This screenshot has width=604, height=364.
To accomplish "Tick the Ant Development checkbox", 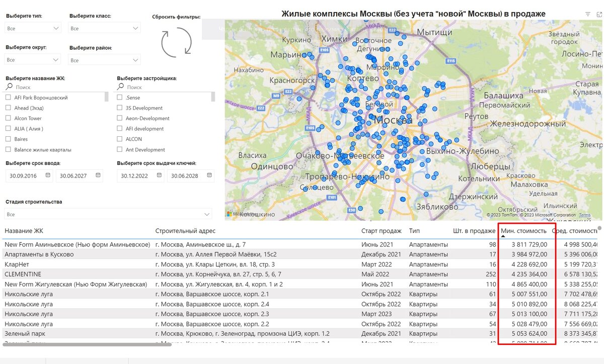I will [120, 149].
